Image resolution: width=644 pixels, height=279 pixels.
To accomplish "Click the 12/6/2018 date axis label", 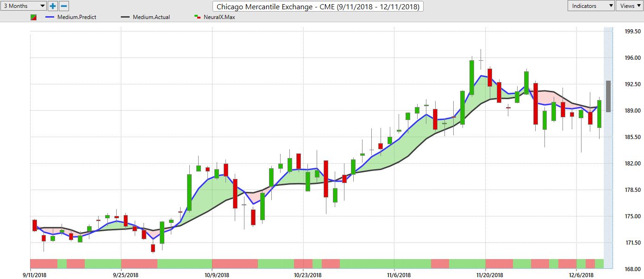I will click(x=581, y=275).
